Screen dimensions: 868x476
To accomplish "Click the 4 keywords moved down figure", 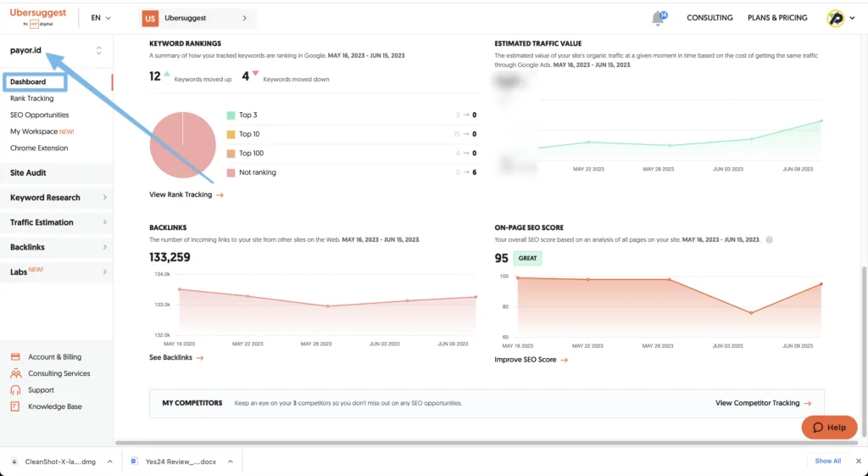I will [245, 76].
